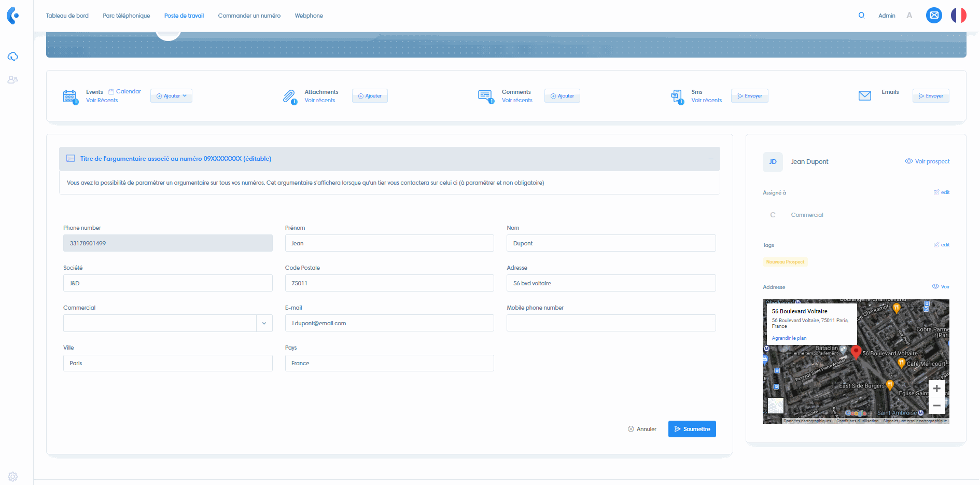Go to Webphone tab
This screenshot has width=980, height=485.
(x=309, y=16)
